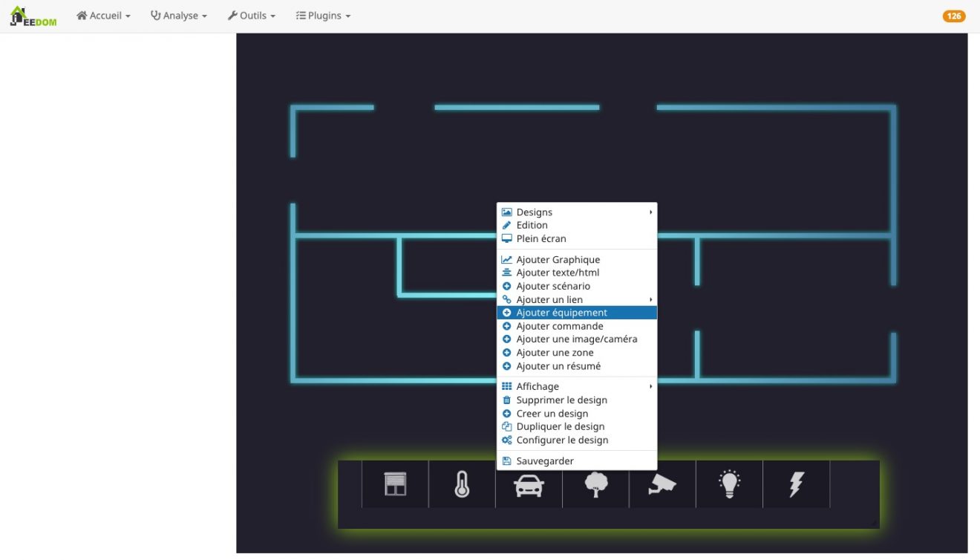This screenshot has width=980, height=560.
Task: Select the tree icon for garden devices
Action: (595, 484)
